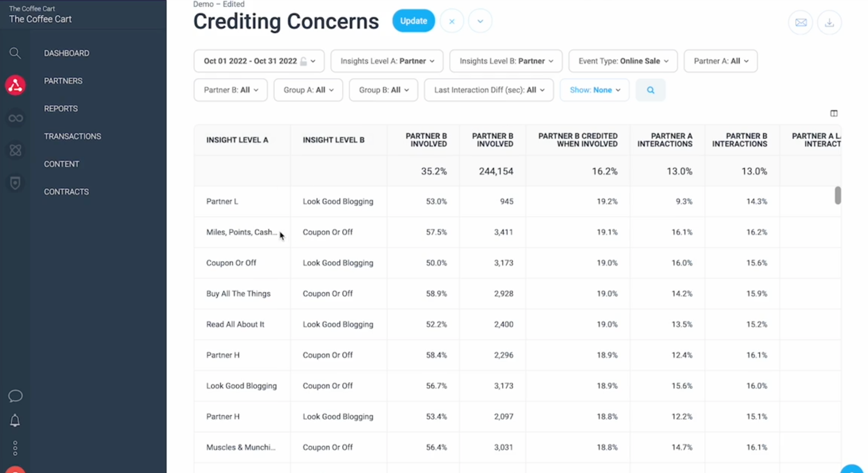Screen dimensions: 868x473
Task: Go to the Reports menu item
Action: tap(61, 108)
